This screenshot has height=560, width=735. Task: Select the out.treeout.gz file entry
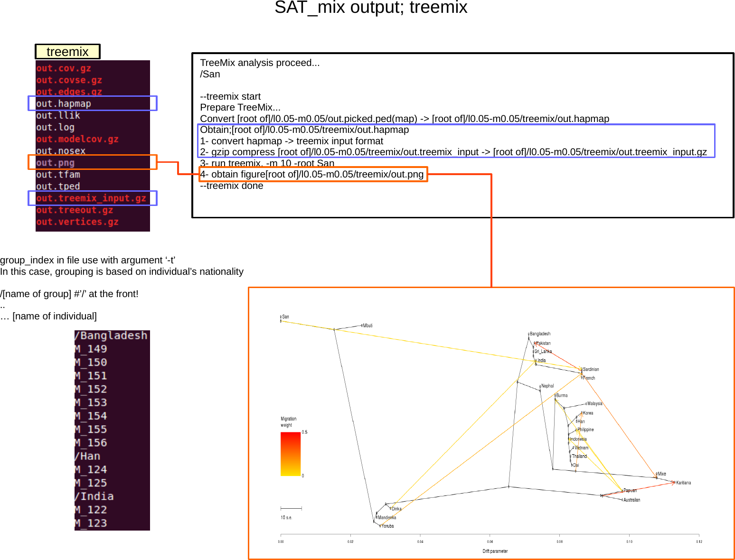[x=75, y=210]
